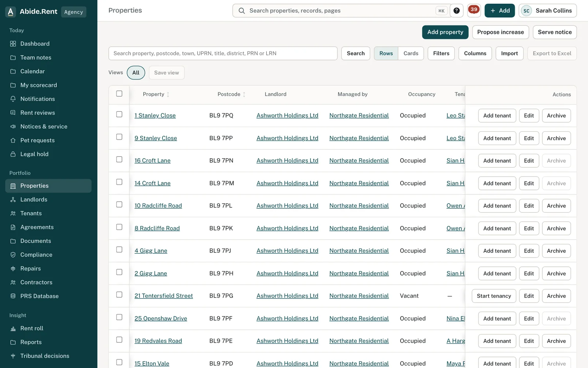The height and width of the screenshot is (368, 588).
Task: Click the property search text field
Action: tap(223, 53)
